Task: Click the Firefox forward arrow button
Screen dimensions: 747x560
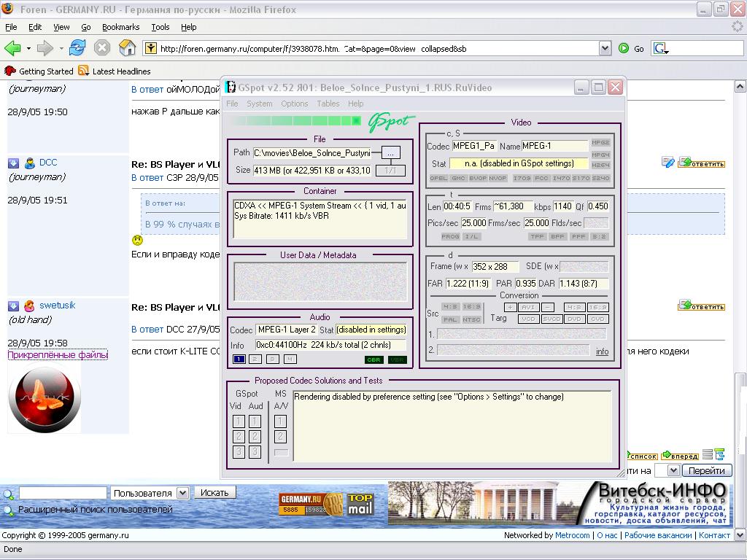Action: click(x=45, y=48)
